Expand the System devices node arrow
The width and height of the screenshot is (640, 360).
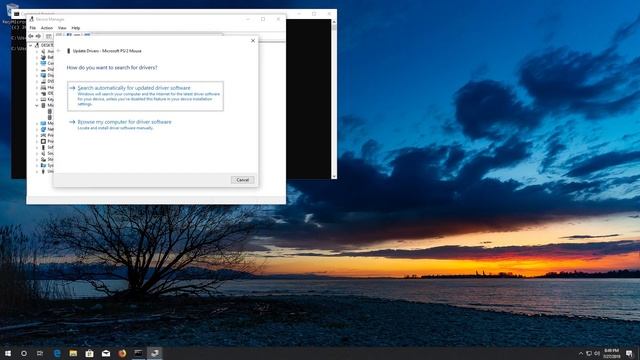point(37,165)
